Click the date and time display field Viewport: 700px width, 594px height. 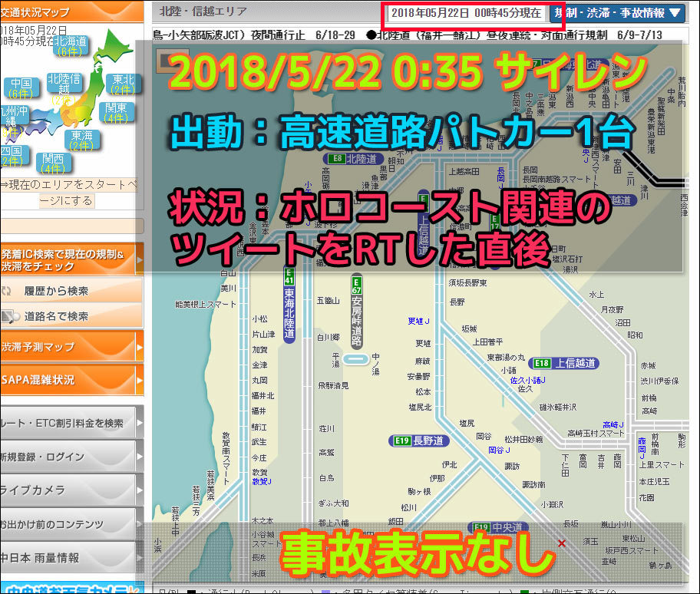pyautogui.click(x=467, y=13)
